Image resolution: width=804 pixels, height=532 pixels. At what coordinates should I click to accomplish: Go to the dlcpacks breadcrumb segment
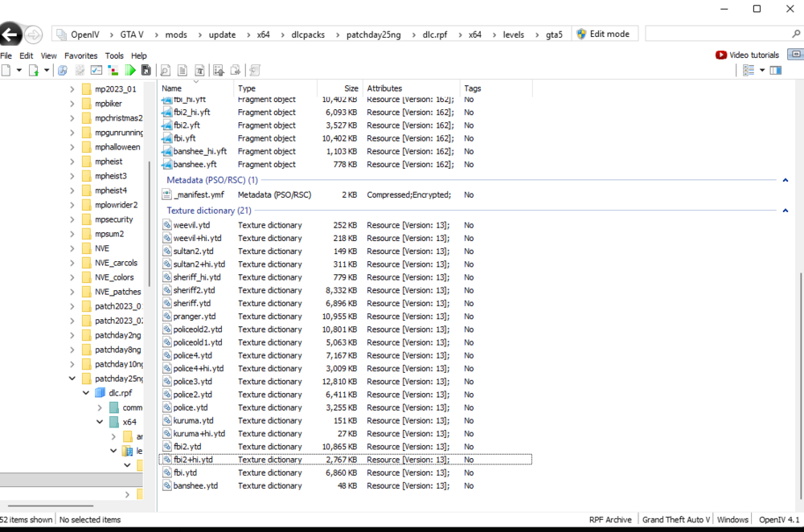308,35
